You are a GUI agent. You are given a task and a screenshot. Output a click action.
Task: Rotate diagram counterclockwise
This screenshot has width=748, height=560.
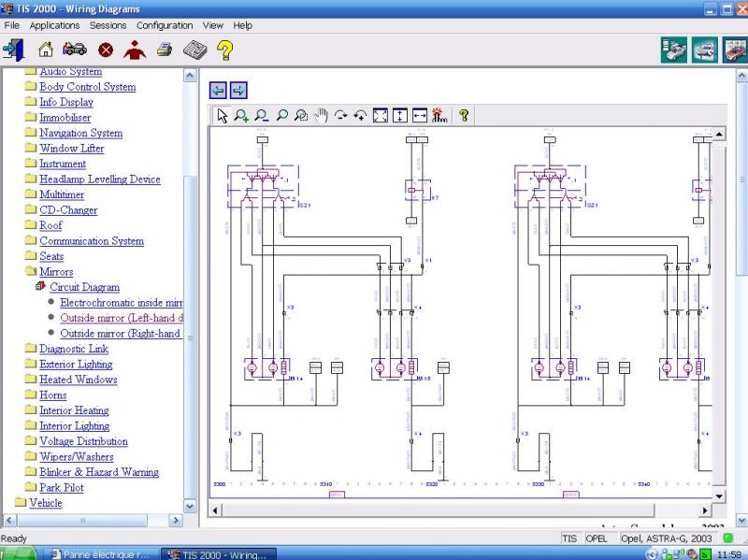(x=360, y=115)
